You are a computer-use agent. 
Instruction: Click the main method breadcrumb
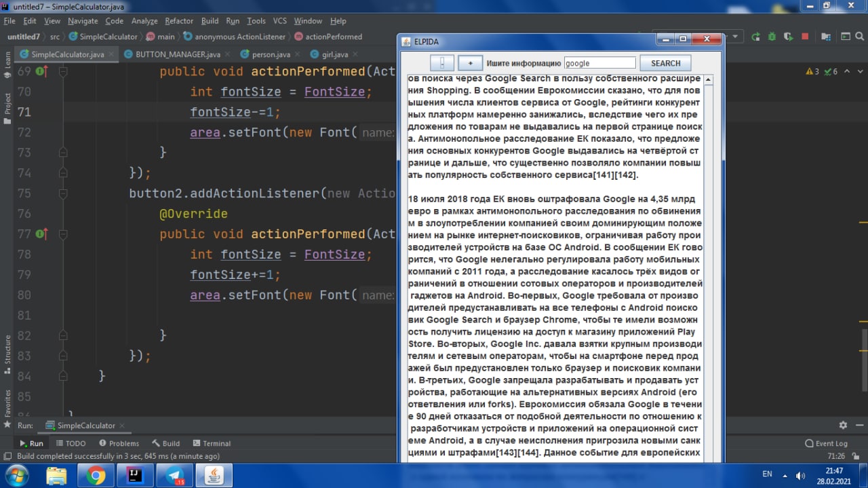coord(161,37)
